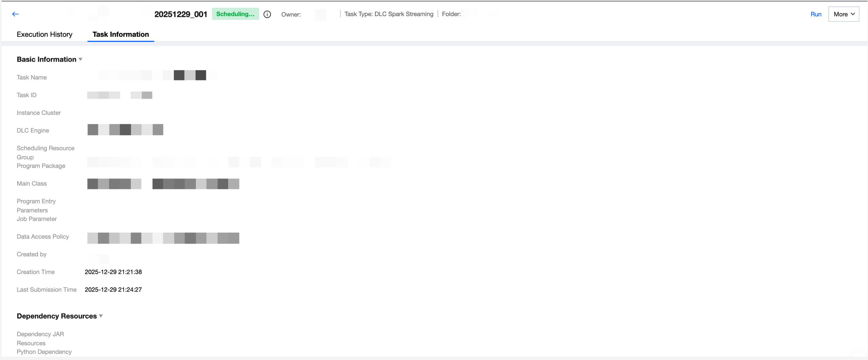Click the Basic Information section heading
The width and height of the screenshot is (868, 360).
pyautogui.click(x=46, y=59)
